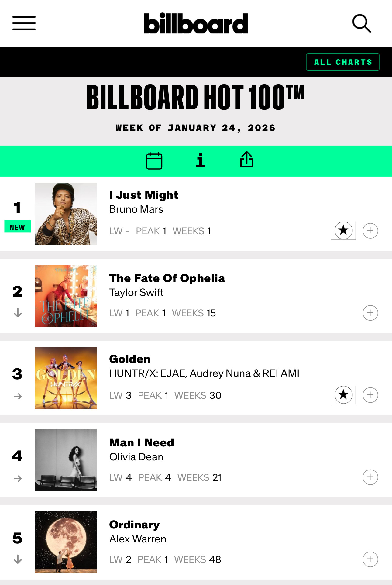Open the calendar date picker icon
392x585 pixels.
click(154, 160)
